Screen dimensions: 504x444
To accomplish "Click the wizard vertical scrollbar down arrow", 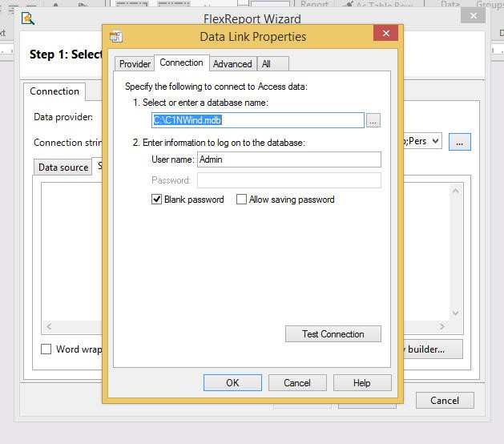I will click(455, 313).
